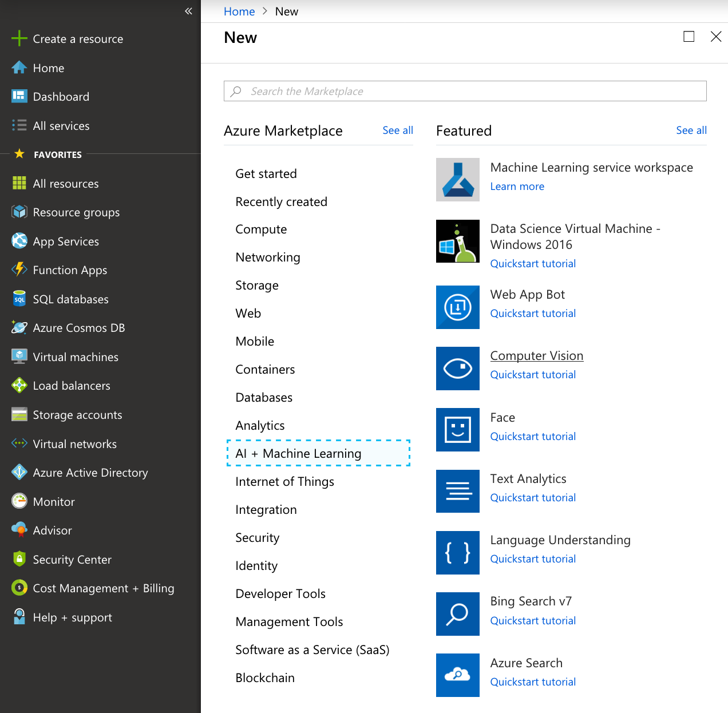
Task: Open the Function Apps lightning icon
Action: pyautogui.click(x=19, y=270)
